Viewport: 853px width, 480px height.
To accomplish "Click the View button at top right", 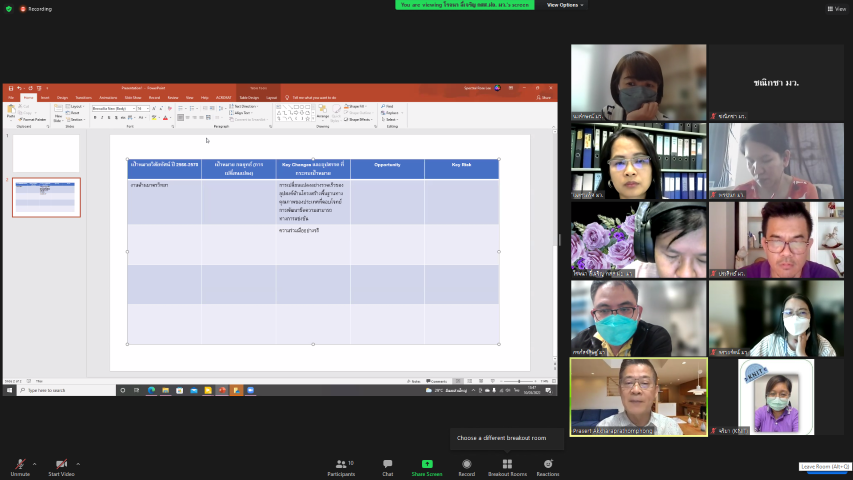I will pos(835,8).
